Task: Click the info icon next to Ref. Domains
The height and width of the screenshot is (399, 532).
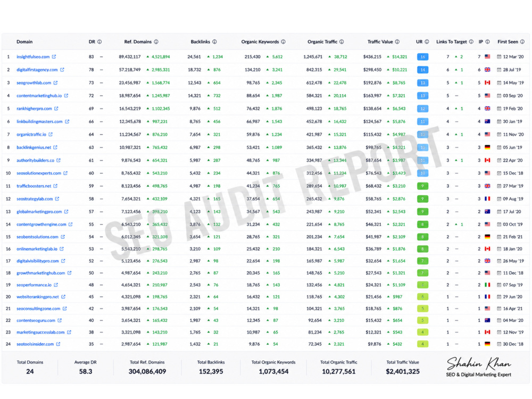Action: pos(156,41)
